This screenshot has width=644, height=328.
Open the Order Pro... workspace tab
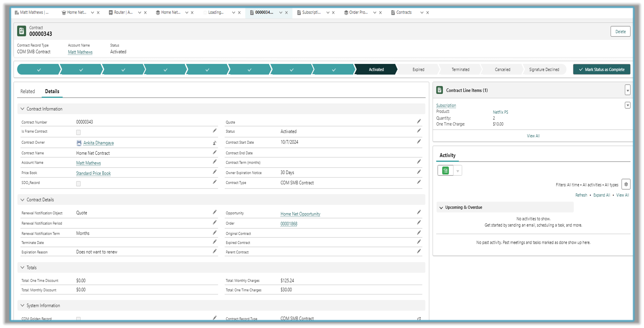click(358, 12)
